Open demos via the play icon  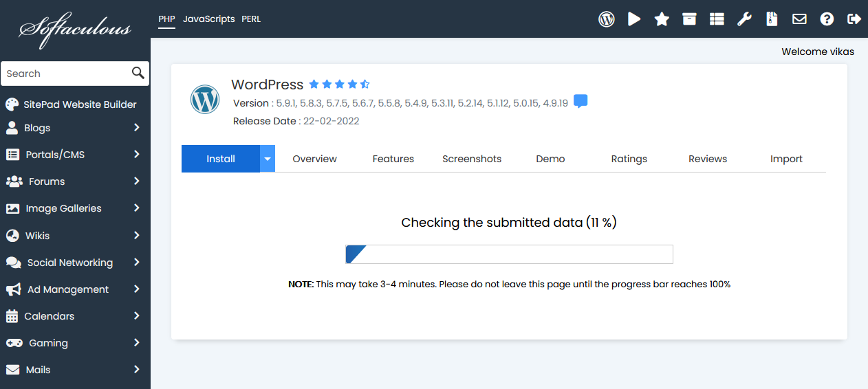coord(634,19)
